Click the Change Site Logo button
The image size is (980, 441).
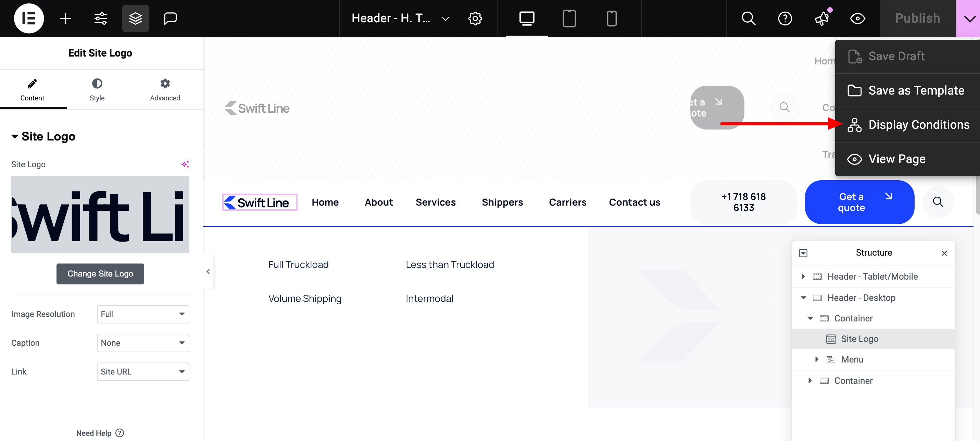100,274
